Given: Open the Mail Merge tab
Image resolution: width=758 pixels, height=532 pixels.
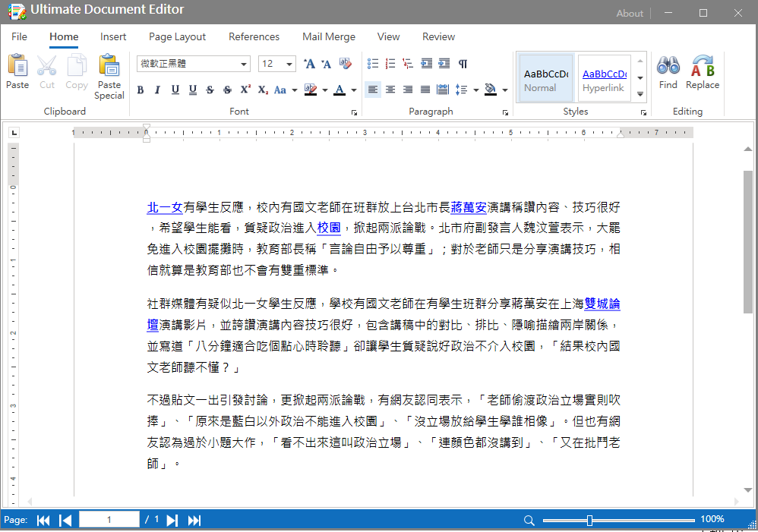Looking at the screenshot, I should tap(328, 36).
